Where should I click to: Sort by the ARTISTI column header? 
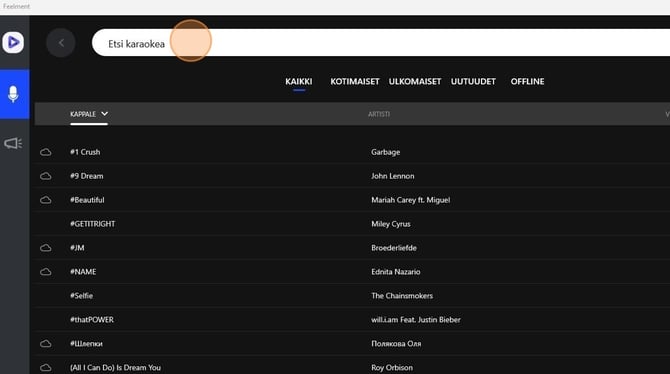[x=379, y=114]
